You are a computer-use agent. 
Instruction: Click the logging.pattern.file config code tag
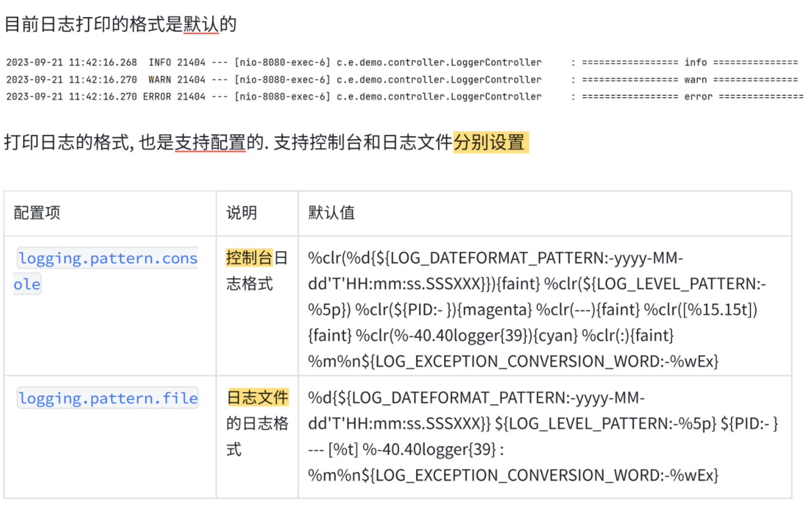click(x=108, y=399)
